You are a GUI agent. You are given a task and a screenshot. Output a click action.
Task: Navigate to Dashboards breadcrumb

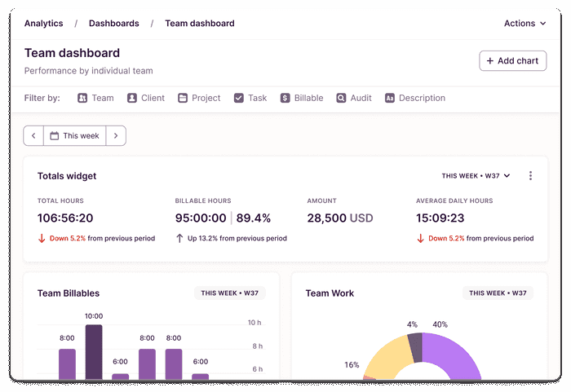click(114, 24)
